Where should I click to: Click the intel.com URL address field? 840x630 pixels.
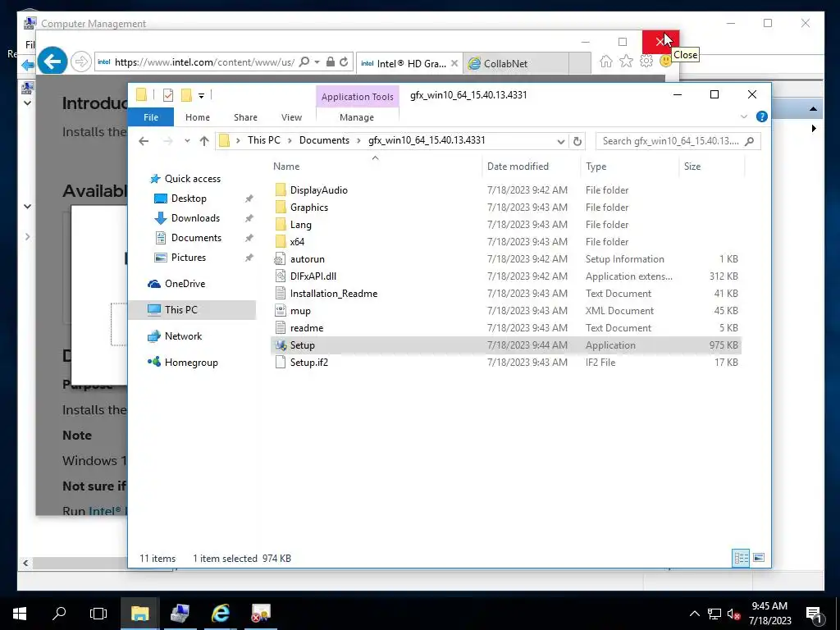tap(204, 62)
